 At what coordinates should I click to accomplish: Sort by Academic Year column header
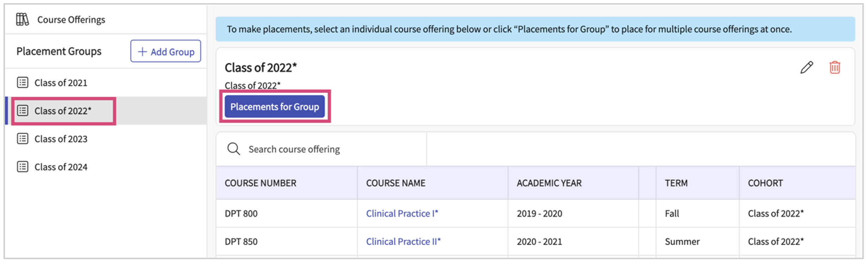(x=549, y=183)
